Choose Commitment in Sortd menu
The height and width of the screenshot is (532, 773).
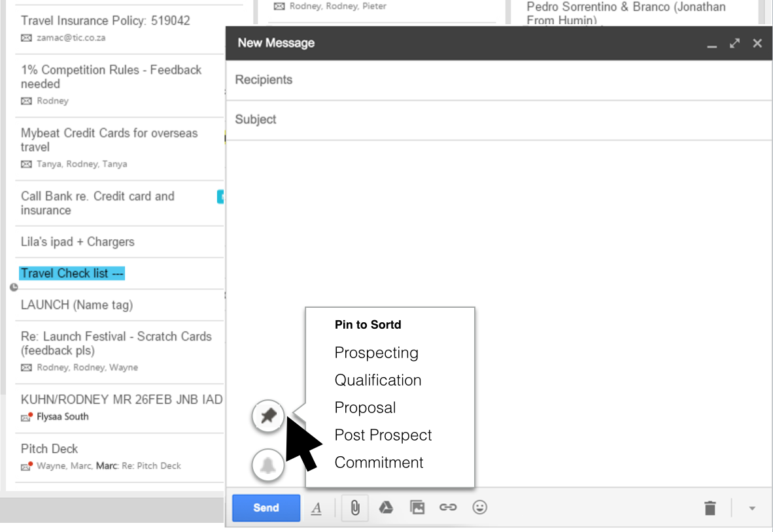click(x=379, y=463)
